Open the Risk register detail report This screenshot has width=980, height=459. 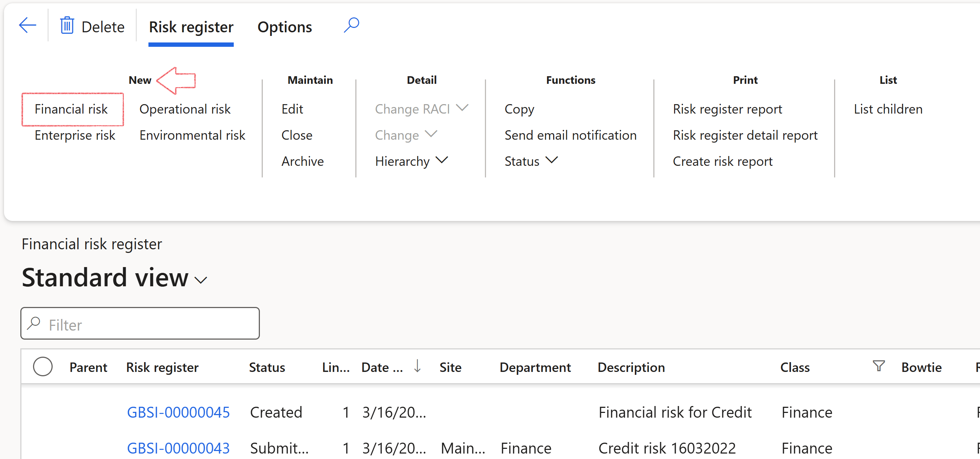[744, 135]
